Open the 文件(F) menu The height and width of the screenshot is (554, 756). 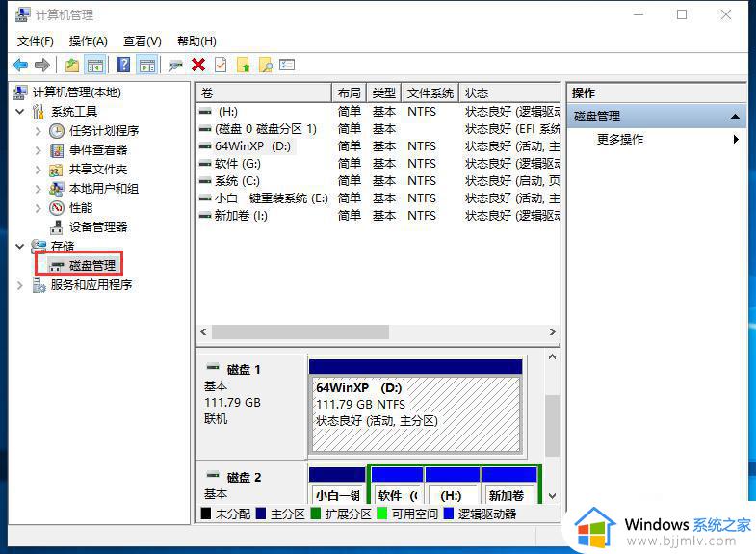click(x=36, y=41)
